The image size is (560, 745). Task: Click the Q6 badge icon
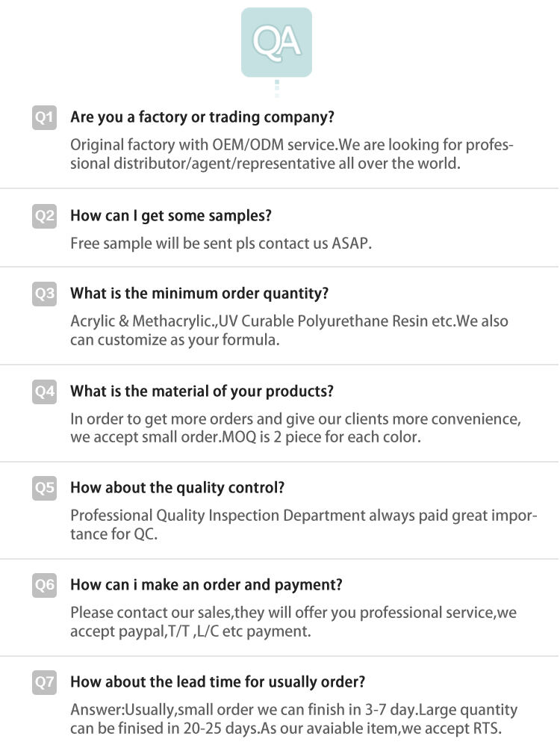pyautogui.click(x=44, y=585)
